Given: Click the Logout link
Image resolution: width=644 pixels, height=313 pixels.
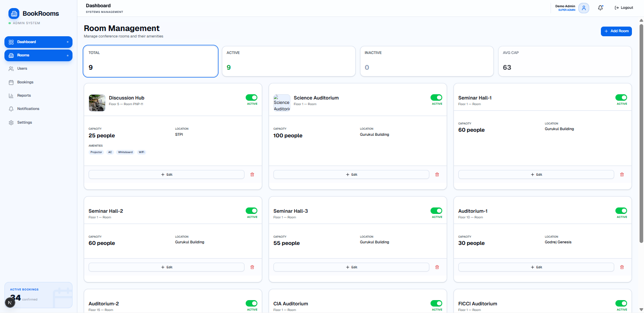Looking at the screenshot, I should (x=624, y=8).
